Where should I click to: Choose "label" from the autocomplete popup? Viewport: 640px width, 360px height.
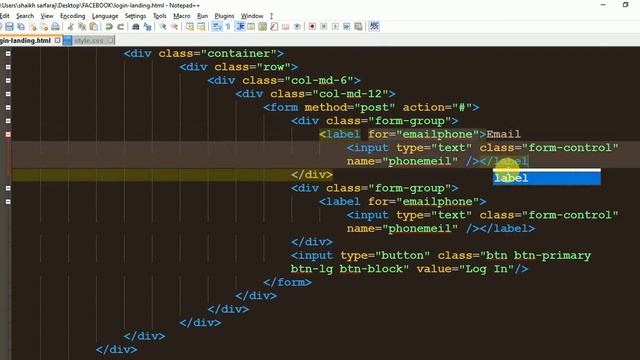[x=547, y=178]
